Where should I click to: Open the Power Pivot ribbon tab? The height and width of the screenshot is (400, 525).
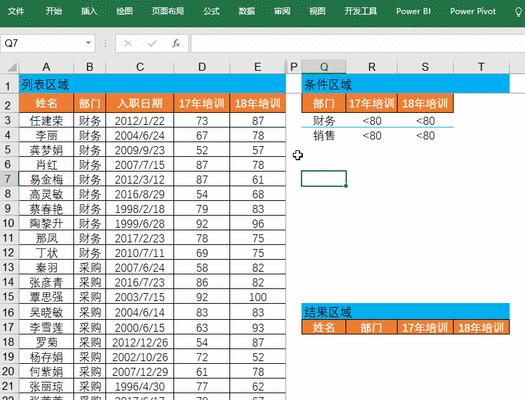(x=473, y=11)
